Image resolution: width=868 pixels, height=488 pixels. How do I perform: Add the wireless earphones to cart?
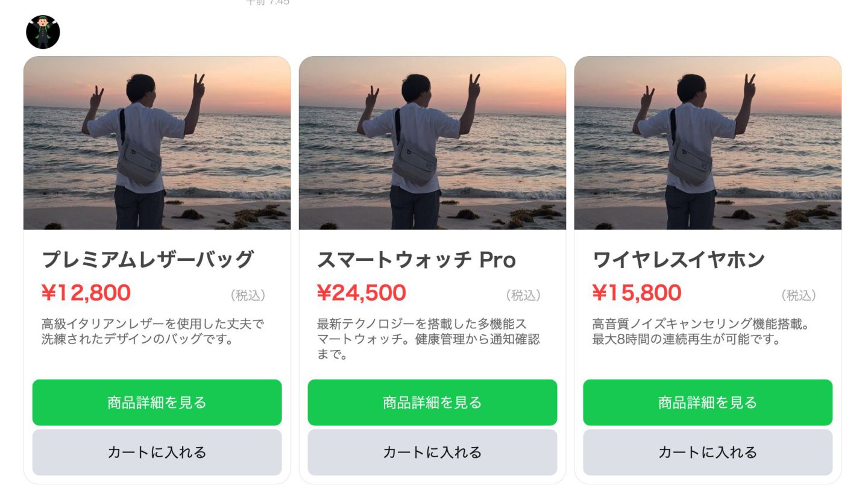click(707, 452)
